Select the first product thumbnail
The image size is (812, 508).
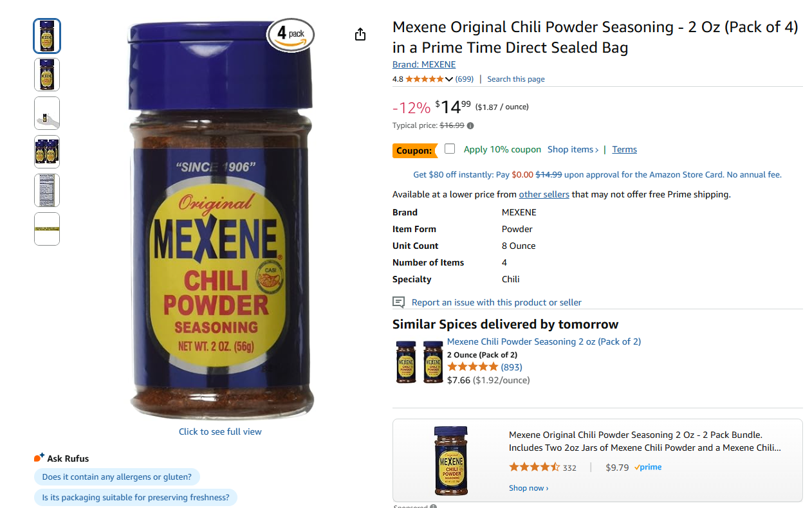(x=47, y=36)
